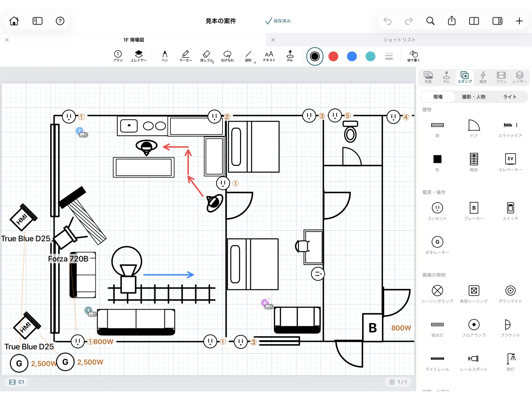Open the レイヤー layers panel

pos(519,77)
